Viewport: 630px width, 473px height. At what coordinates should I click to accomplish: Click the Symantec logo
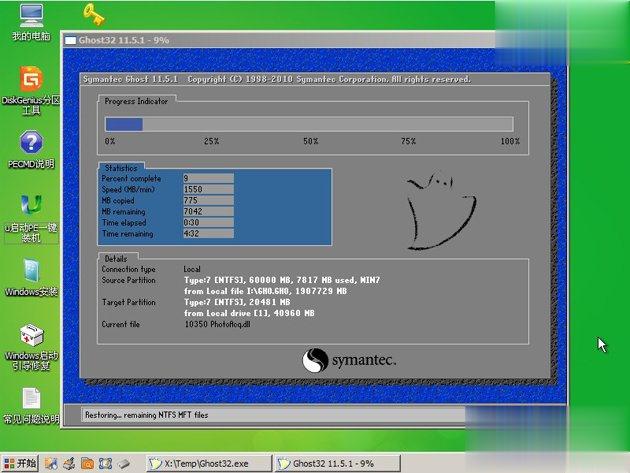pos(349,360)
